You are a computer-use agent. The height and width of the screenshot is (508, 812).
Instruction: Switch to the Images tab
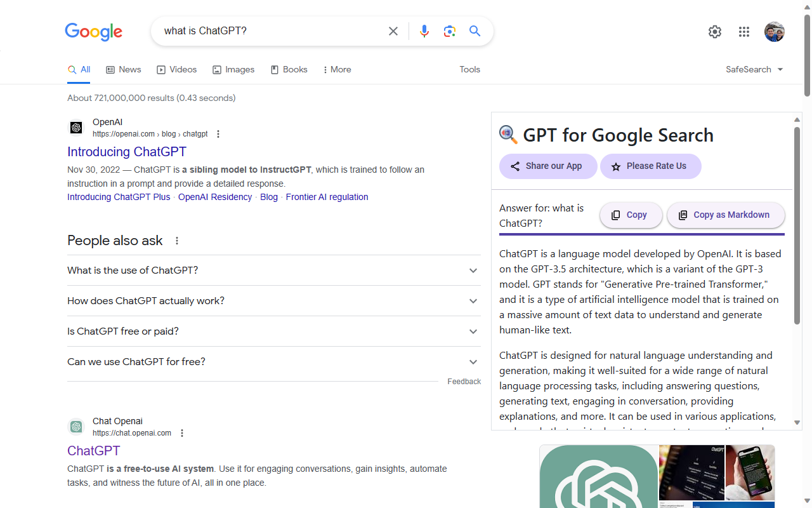point(233,69)
